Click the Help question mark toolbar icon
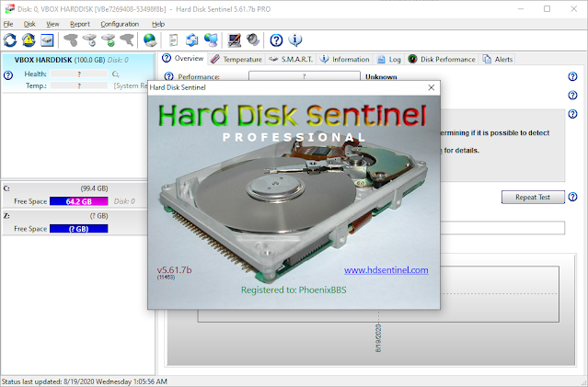 click(276, 40)
